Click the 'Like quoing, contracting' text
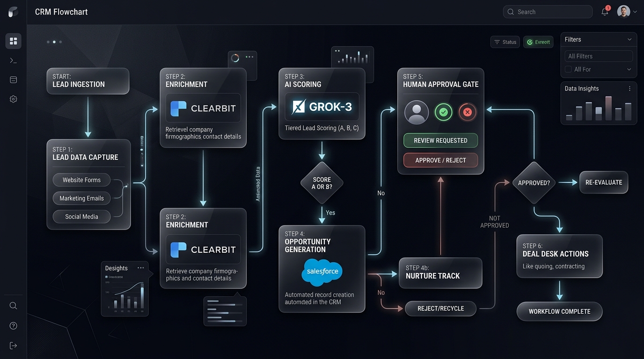This screenshot has width=644, height=359. pos(554,266)
